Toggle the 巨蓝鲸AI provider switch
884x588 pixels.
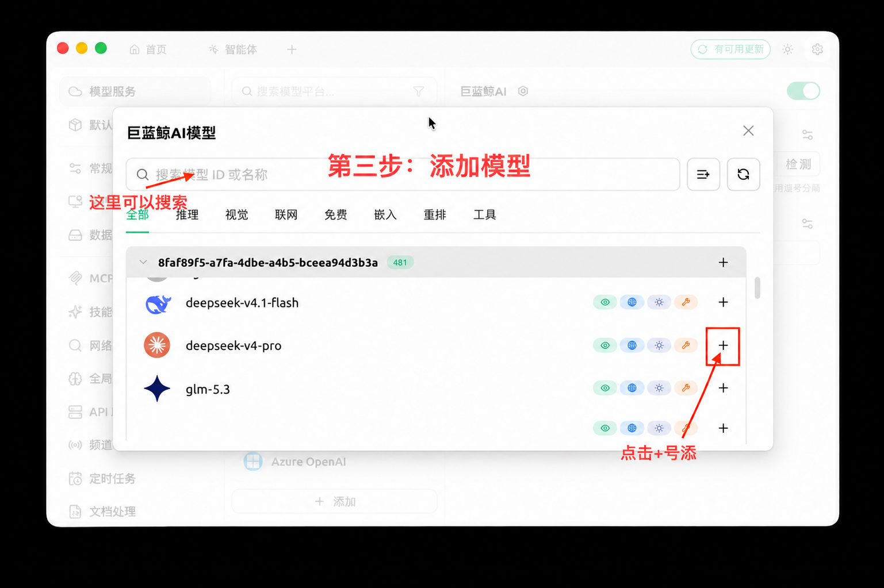pyautogui.click(x=803, y=91)
